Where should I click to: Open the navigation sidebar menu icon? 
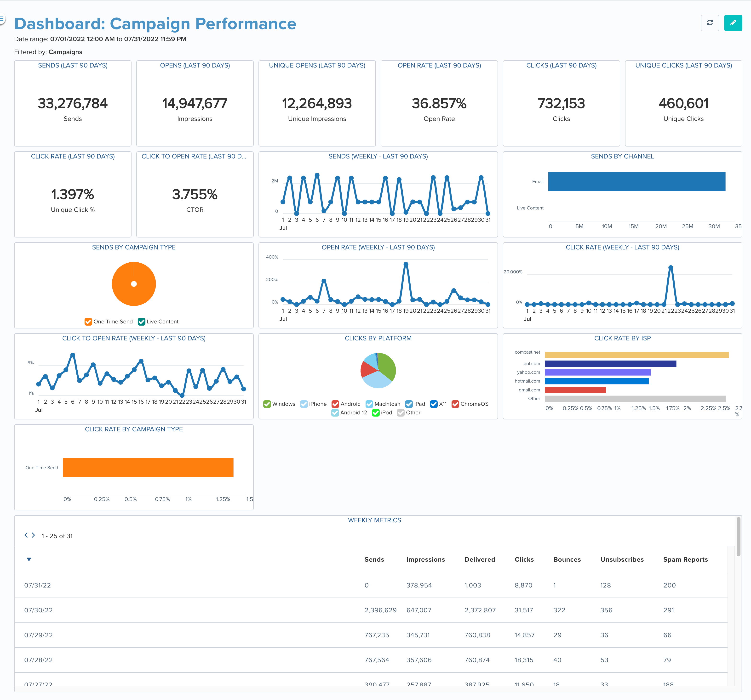coord(3,18)
